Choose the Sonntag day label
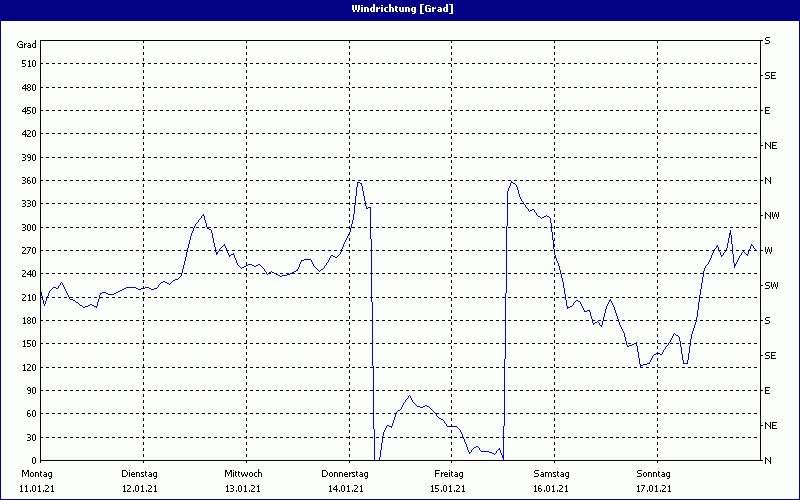Image resolution: width=800 pixels, height=500 pixels. [x=653, y=474]
